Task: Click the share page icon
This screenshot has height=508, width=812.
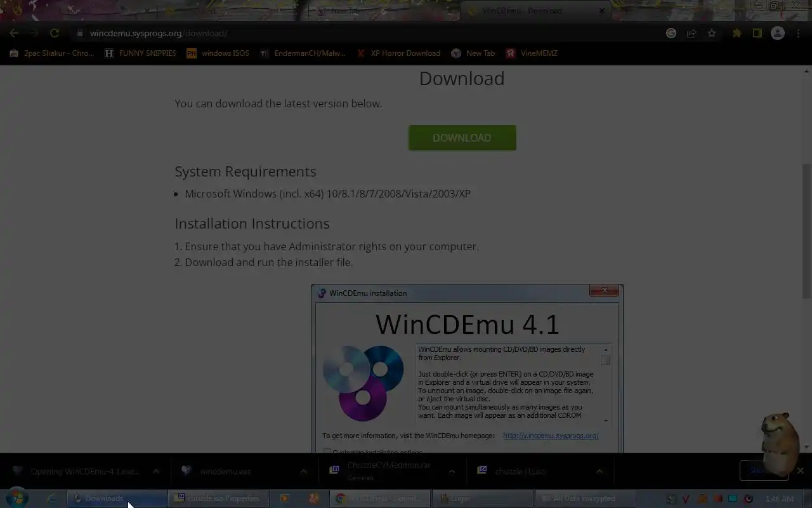Action: click(x=691, y=33)
